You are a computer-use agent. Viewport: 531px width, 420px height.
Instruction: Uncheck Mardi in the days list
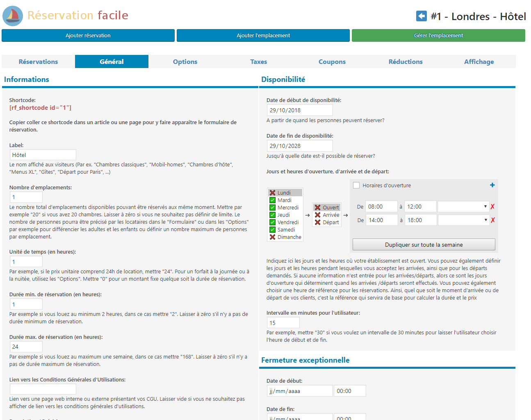click(x=272, y=200)
